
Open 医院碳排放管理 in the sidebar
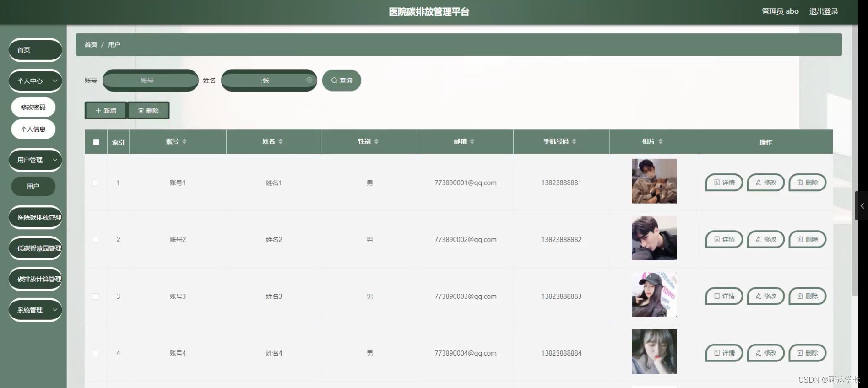pyautogui.click(x=35, y=217)
